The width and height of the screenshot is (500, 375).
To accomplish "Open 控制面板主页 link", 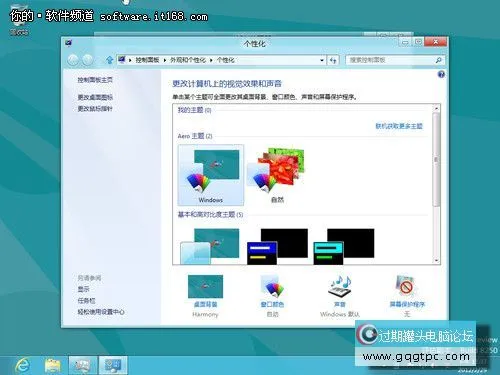I will 95,80.
